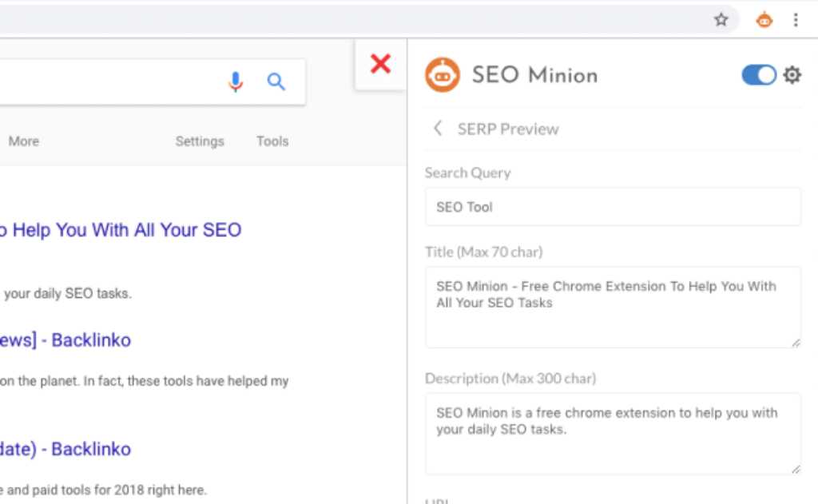818x504 pixels.
Task: Open Tools in Google search options
Action: click(x=272, y=141)
